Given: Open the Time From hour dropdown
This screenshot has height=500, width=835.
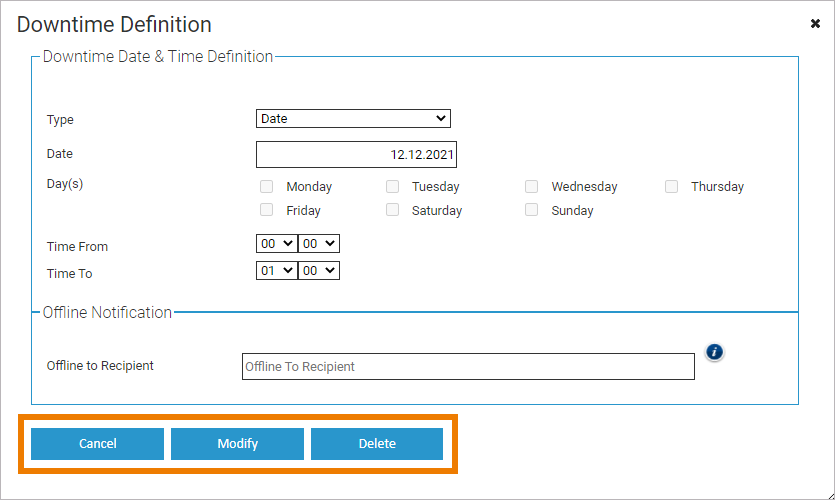Looking at the screenshot, I should pos(276,244).
